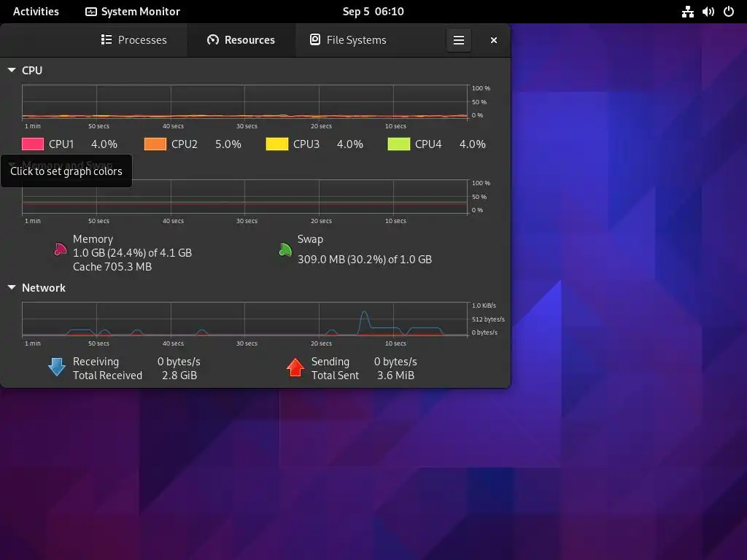Change the CPU2 orange color swatch
747x560 pixels.
pyautogui.click(x=155, y=144)
